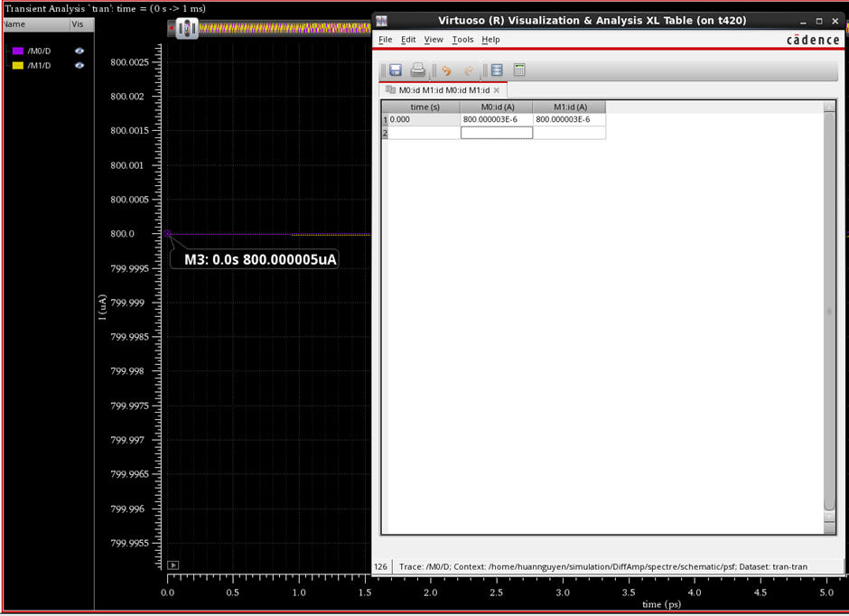849x616 pixels.
Task: Click the 800.0025 y-axis tick label
Action: (129, 62)
